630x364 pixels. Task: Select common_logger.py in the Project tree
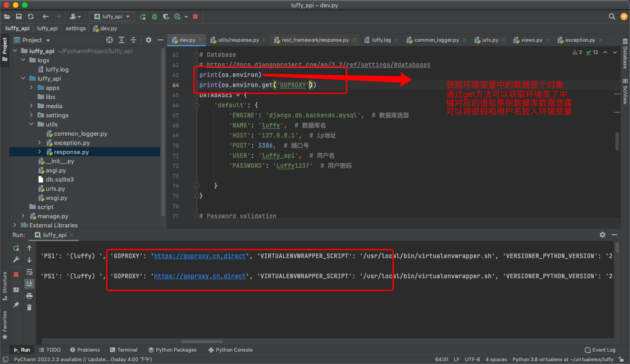(x=81, y=133)
